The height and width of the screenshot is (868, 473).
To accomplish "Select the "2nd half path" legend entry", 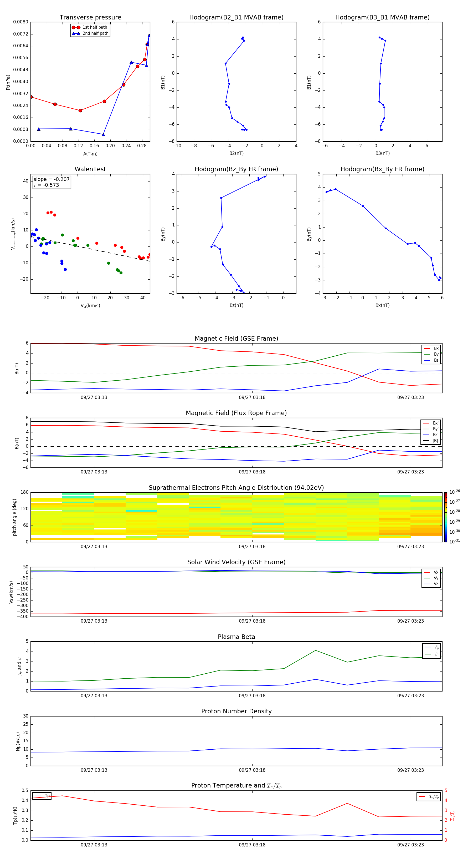I will (x=90, y=33).
